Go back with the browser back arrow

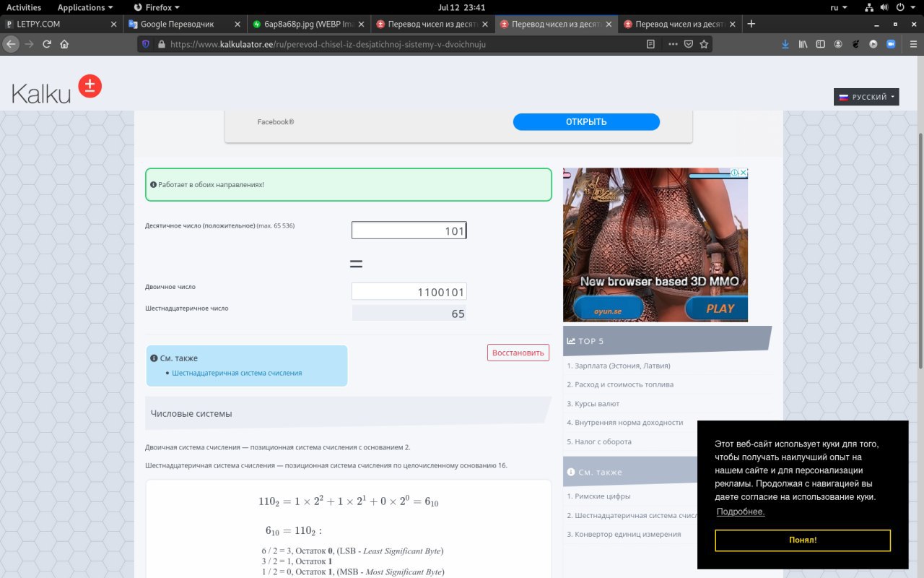[x=10, y=44]
